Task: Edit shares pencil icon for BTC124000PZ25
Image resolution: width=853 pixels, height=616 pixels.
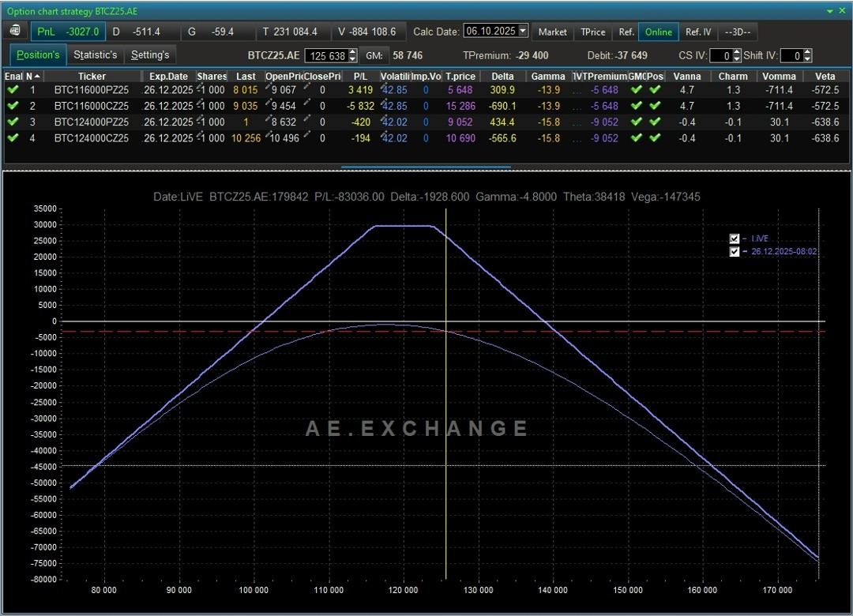Action: (200, 119)
